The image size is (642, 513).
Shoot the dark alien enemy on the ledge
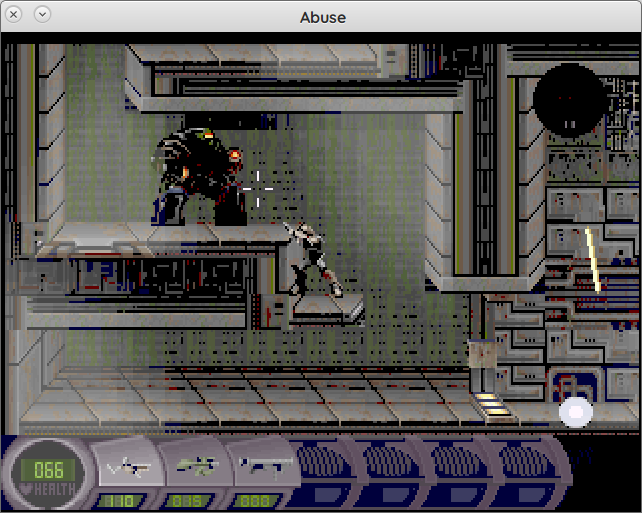pyautogui.click(x=198, y=177)
